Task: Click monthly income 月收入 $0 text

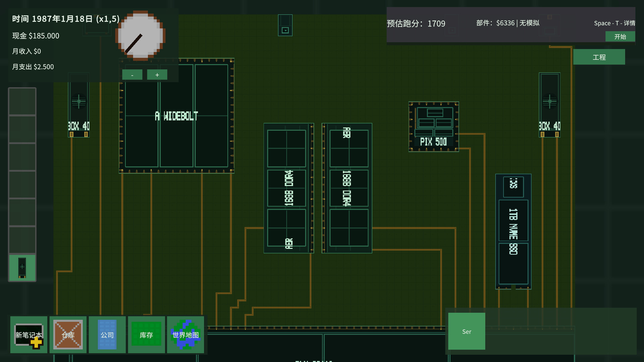Action: click(x=26, y=51)
